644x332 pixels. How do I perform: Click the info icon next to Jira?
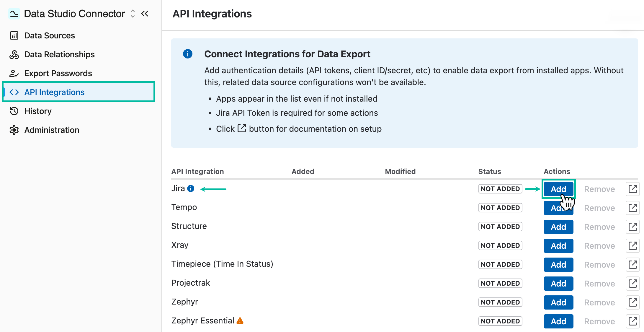click(191, 188)
